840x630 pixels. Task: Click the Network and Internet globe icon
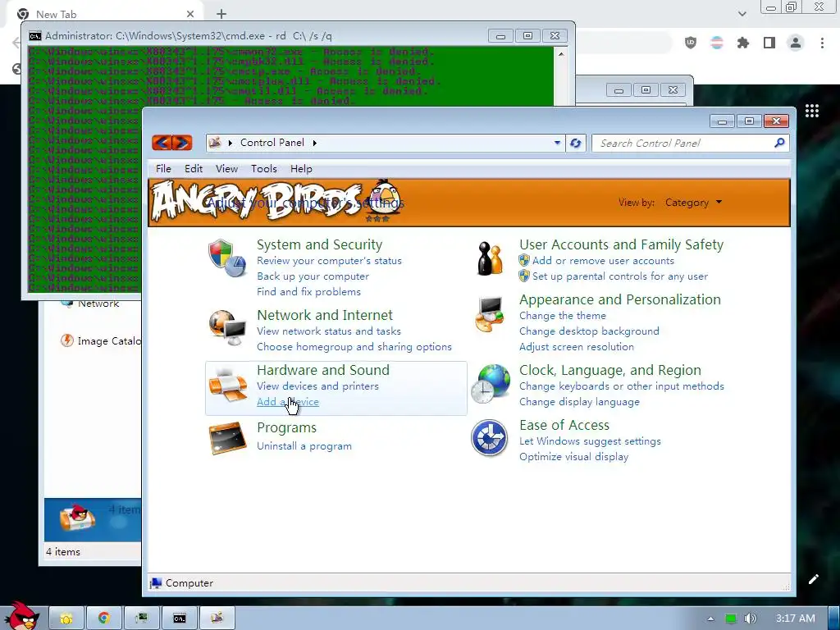point(228,327)
